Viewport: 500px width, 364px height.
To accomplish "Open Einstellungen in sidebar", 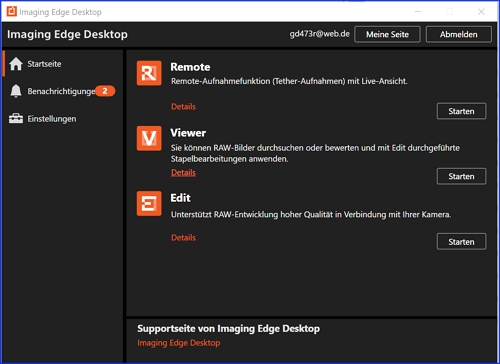I will click(x=52, y=119).
